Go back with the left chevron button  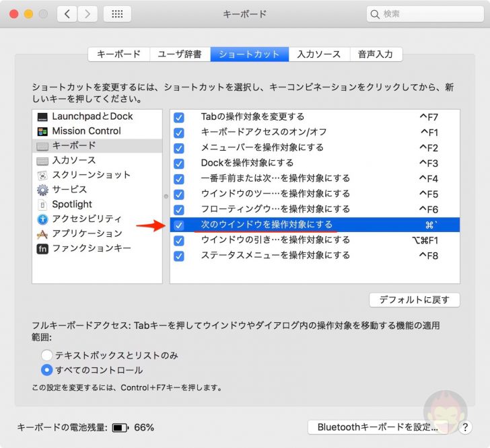67,13
